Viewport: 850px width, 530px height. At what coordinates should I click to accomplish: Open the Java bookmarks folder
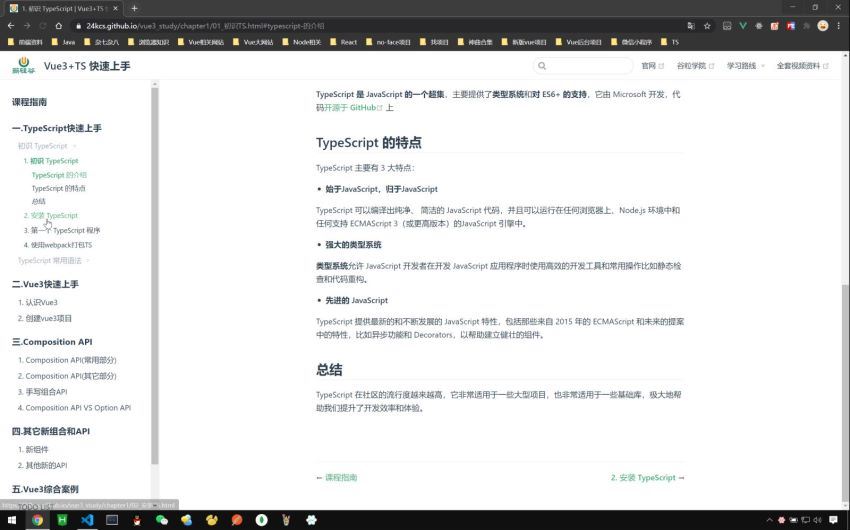(63, 42)
